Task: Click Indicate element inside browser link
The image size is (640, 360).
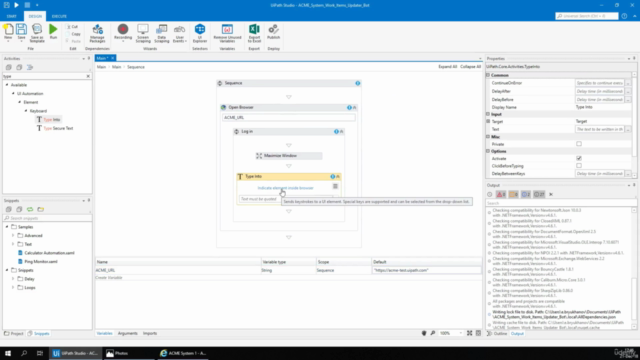Action: (285, 188)
